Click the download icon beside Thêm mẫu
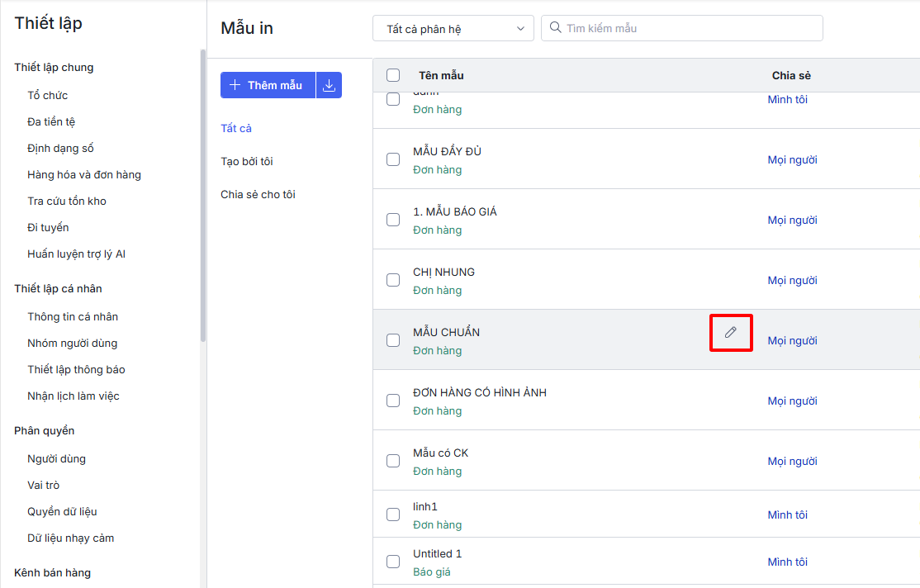The image size is (920, 588). pyautogui.click(x=329, y=85)
